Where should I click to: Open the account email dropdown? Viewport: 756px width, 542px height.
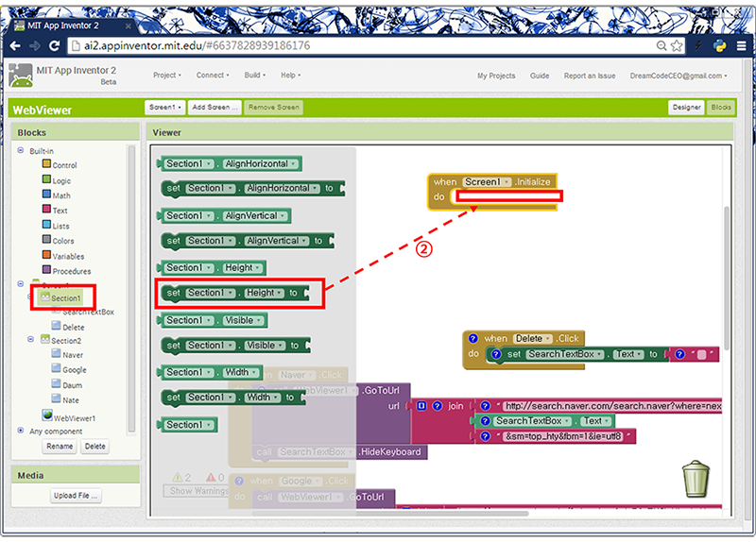[679, 76]
